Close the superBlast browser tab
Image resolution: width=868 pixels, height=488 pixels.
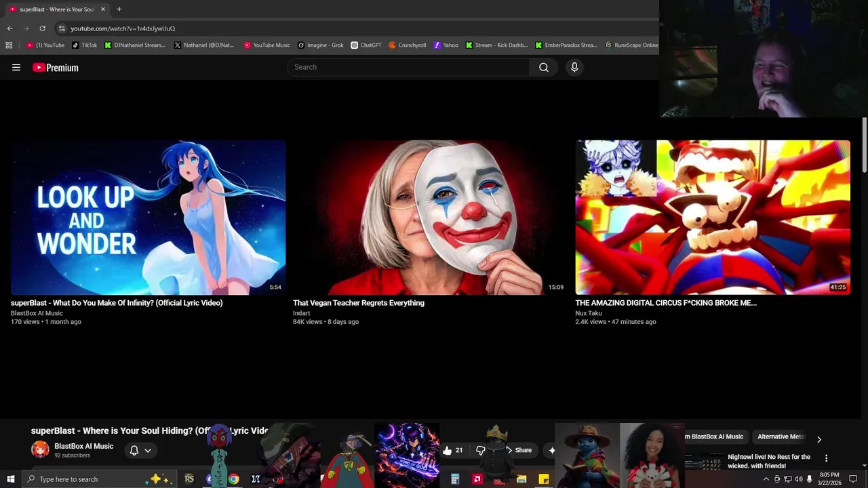click(103, 9)
